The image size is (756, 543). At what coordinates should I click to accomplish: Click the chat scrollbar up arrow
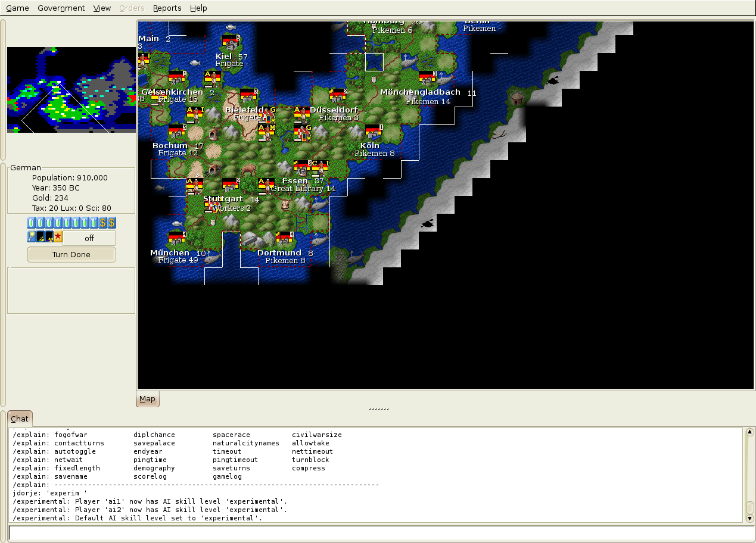pos(750,432)
